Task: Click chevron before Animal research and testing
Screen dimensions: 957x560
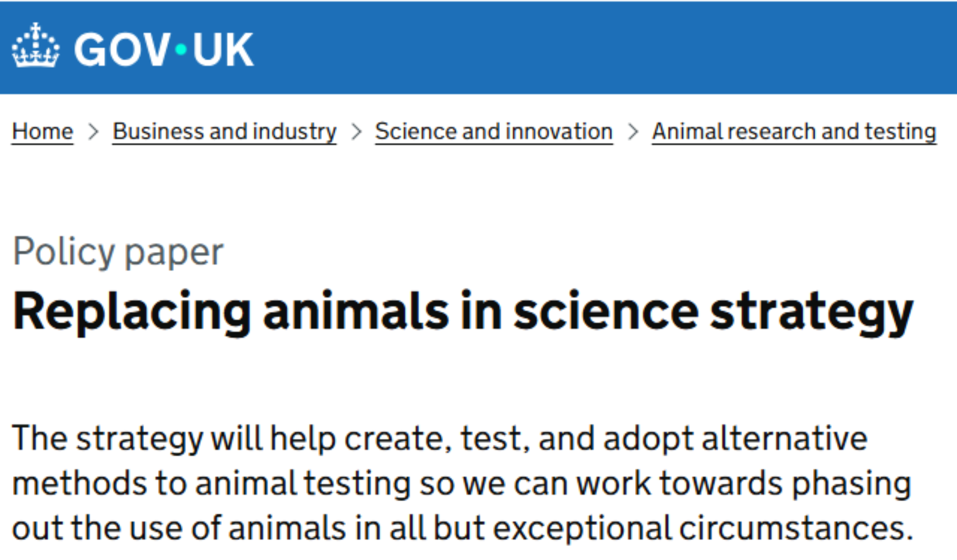Action: pos(633,132)
